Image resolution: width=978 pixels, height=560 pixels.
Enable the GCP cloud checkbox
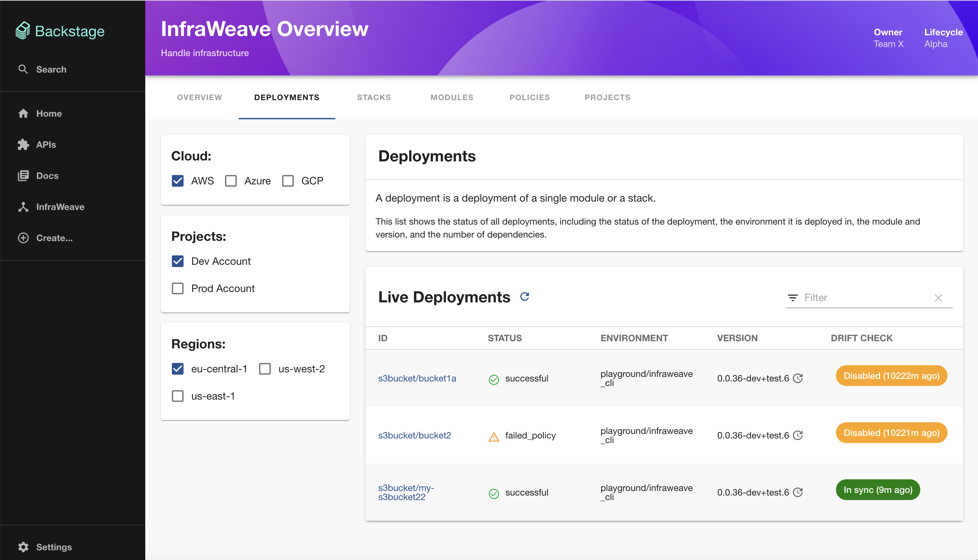[288, 181]
